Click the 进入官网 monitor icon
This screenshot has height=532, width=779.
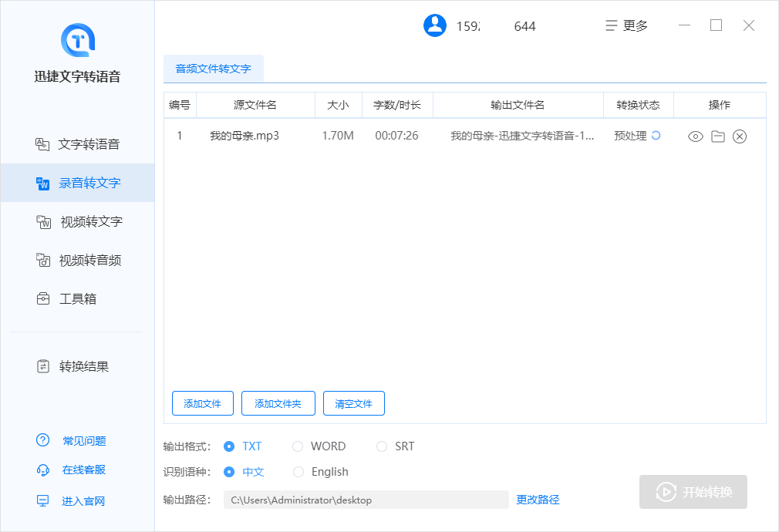(43, 501)
